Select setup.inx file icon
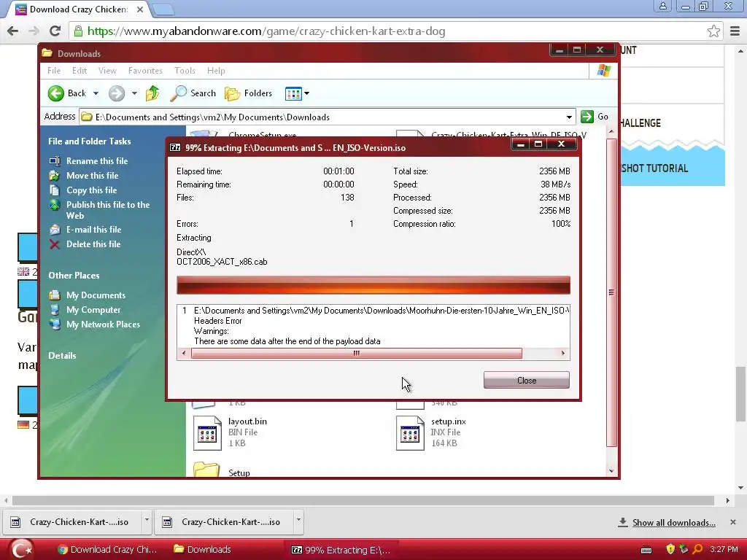Image resolution: width=747 pixels, height=560 pixels. (x=410, y=433)
